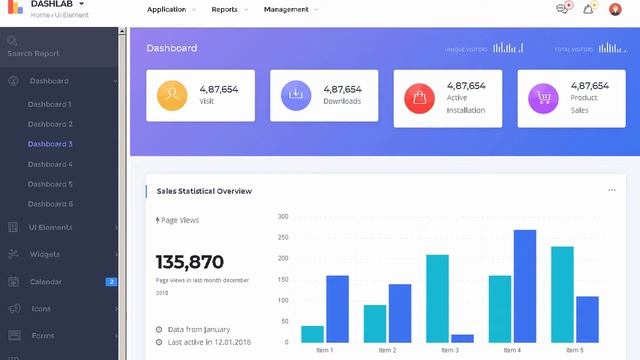Click the search magnifier icon in sidebar
This screenshot has height=360, width=640.
(x=12, y=40)
